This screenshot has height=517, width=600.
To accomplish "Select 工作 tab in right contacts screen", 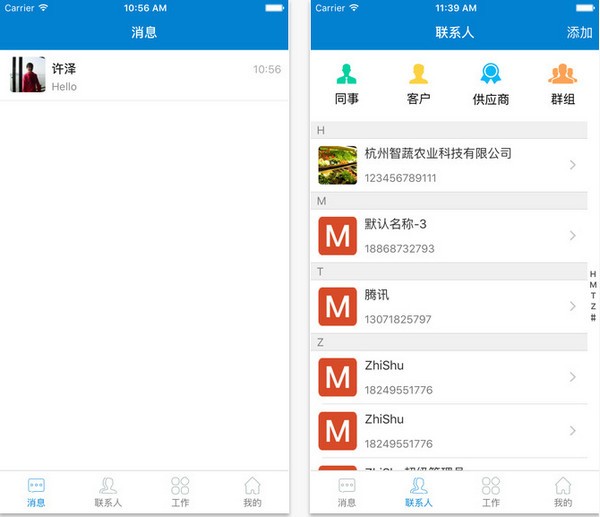I will click(491, 493).
